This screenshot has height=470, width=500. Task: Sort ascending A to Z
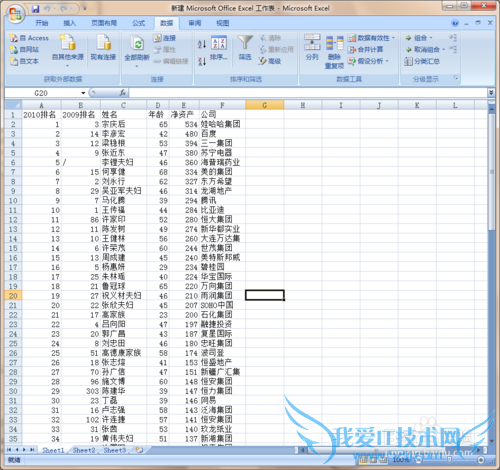click(x=202, y=44)
